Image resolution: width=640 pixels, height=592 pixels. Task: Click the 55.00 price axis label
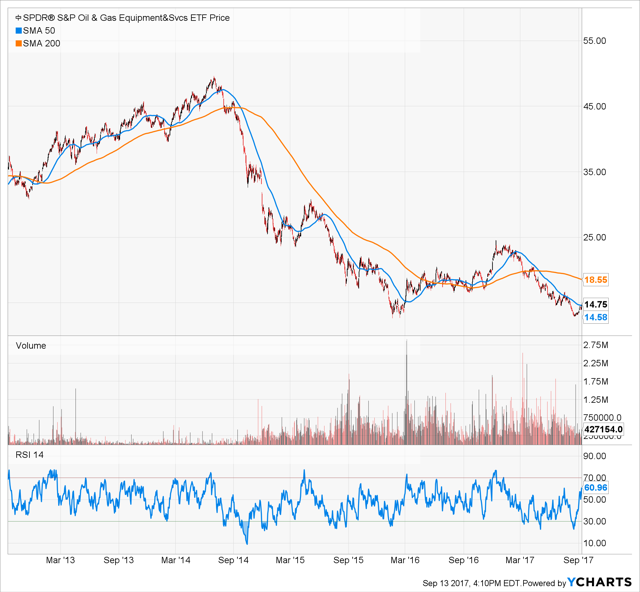[x=595, y=41]
